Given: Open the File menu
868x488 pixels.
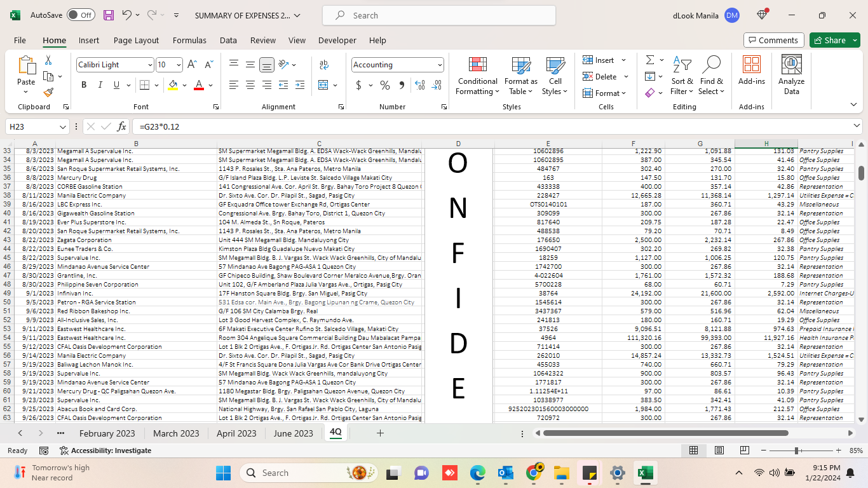Looking at the screenshot, I should point(20,40).
